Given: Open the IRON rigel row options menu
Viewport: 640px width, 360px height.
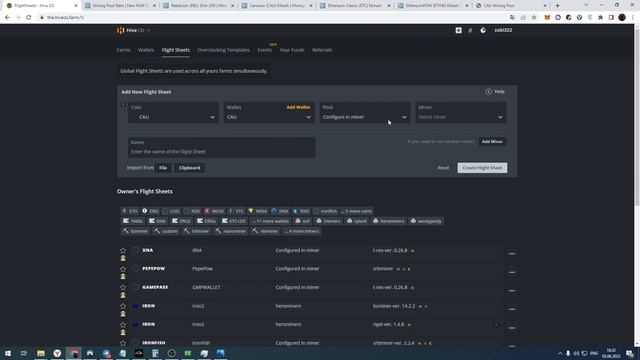Looking at the screenshot, I should click(x=512, y=327).
